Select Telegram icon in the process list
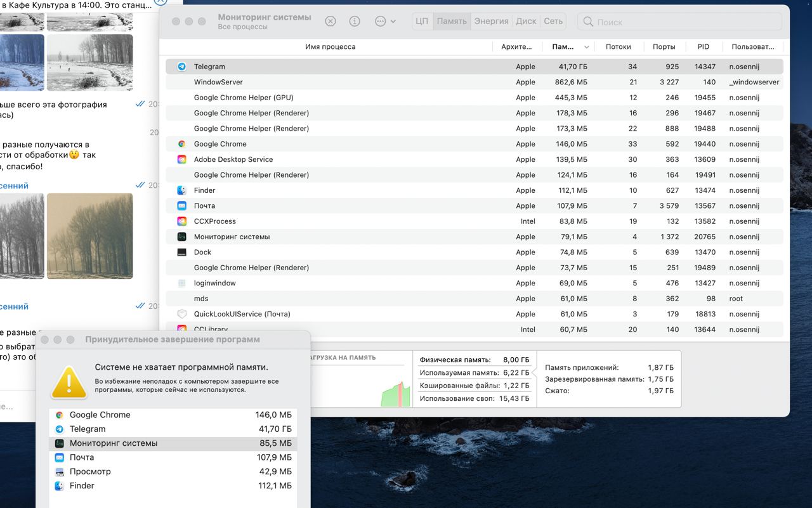The width and height of the screenshot is (812, 508). (182, 67)
